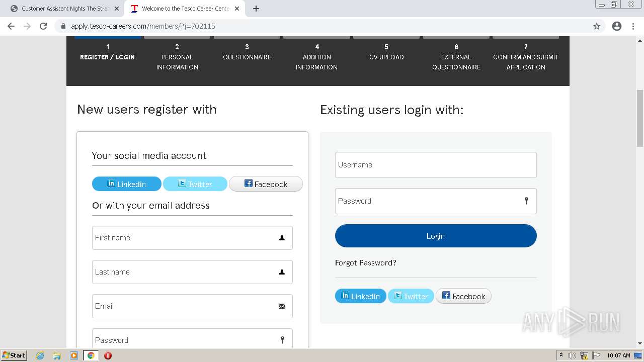The height and width of the screenshot is (362, 644).
Task: Click the address bar URL
Action: coord(143,26)
